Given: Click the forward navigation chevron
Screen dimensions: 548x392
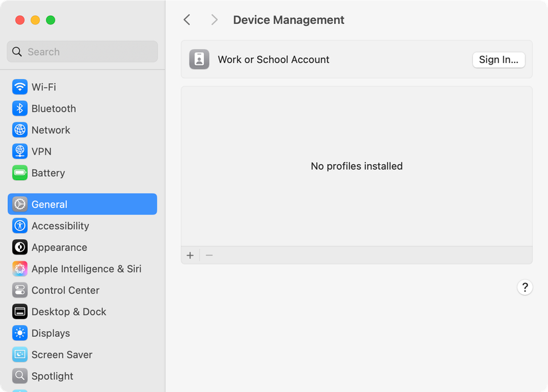Looking at the screenshot, I should click(x=214, y=20).
